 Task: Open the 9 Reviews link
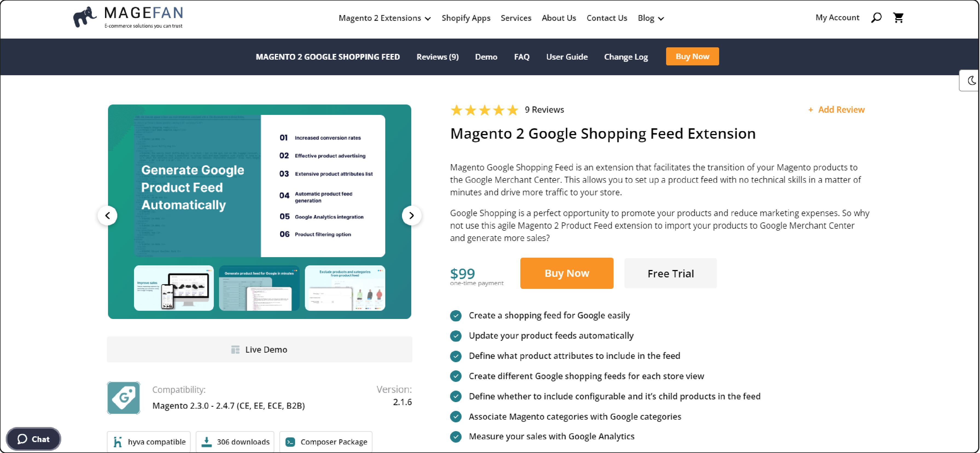pyautogui.click(x=544, y=110)
